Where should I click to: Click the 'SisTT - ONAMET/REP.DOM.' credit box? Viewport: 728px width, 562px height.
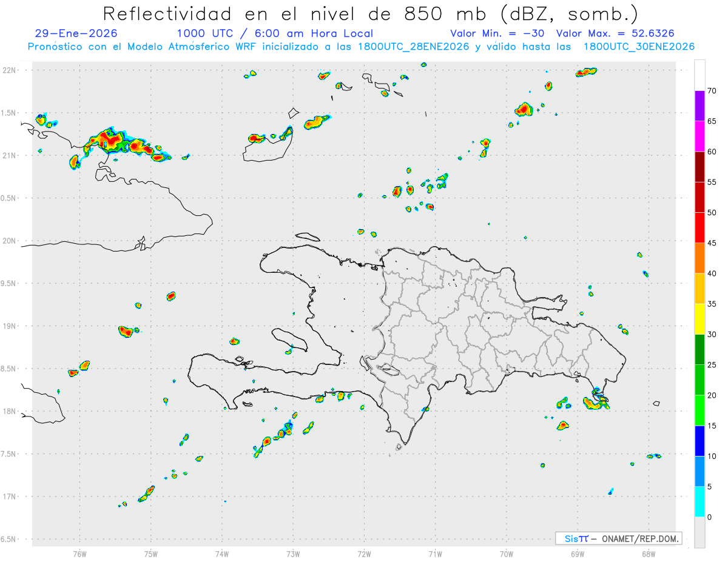tap(619, 538)
